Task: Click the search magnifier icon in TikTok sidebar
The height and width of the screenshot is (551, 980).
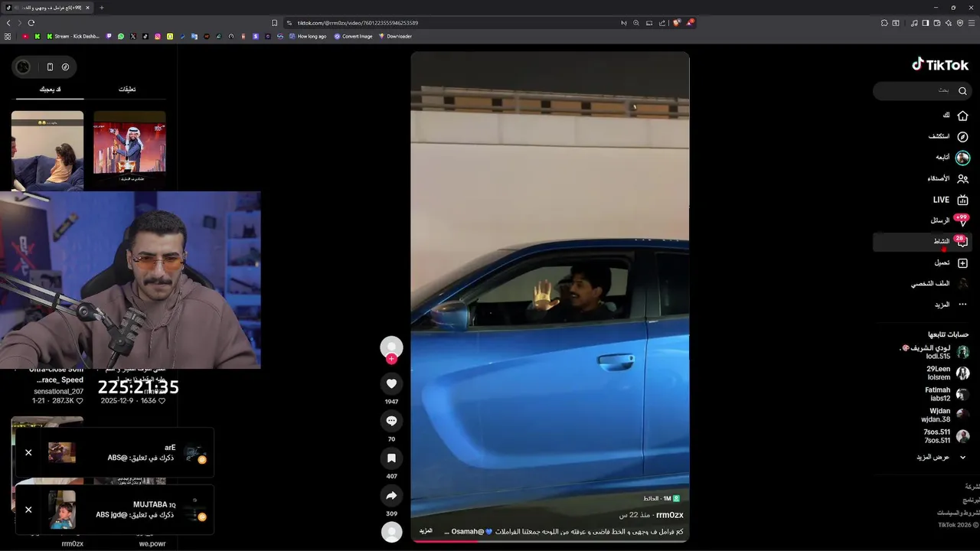Action: pyautogui.click(x=962, y=91)
